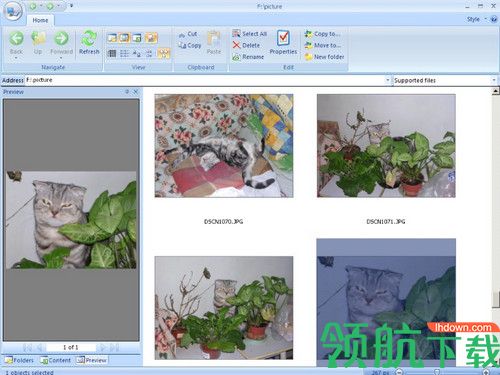Screen dimensions: 500x375
Task: Click the DSCN1070.JPG file name label
Action: (223, 221)
